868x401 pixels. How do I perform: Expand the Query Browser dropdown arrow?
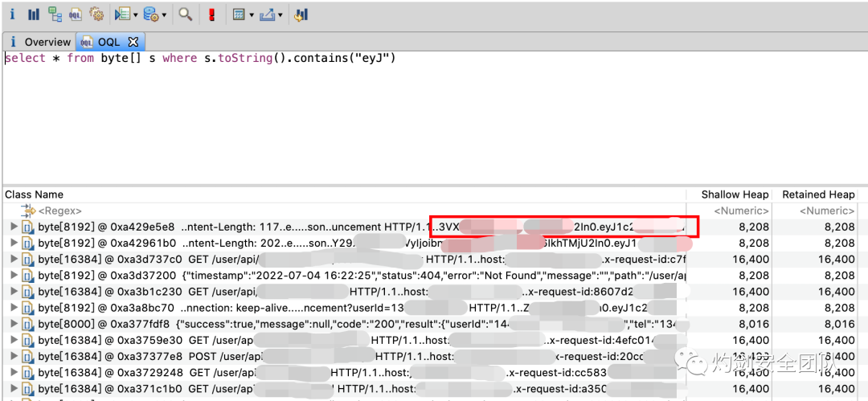click(164, 15)
